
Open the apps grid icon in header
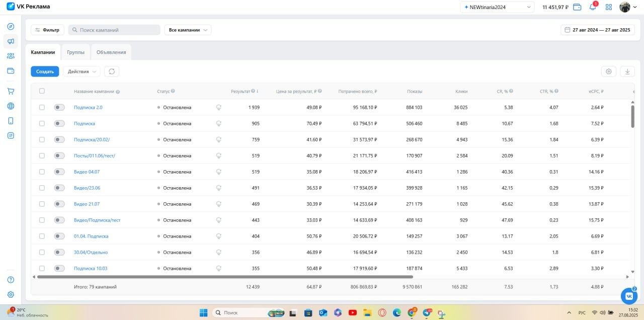tap(609, 7)
